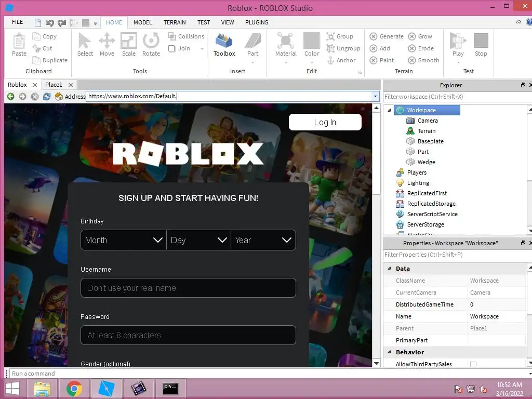Click the browser home icon
This screenshot has height=399, width=532.
[59, 96]
